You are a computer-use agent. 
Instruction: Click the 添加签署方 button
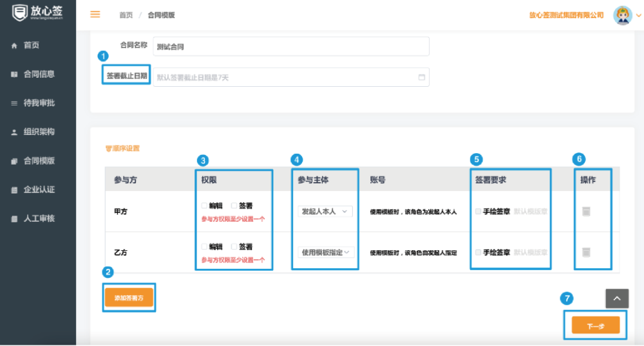129,298
